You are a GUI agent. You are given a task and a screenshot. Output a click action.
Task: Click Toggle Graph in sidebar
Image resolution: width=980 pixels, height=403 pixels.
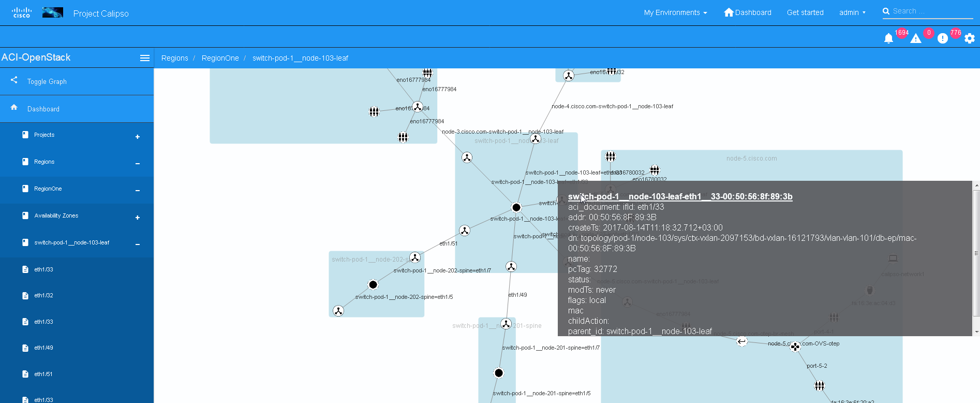click(x=47, y=82)
